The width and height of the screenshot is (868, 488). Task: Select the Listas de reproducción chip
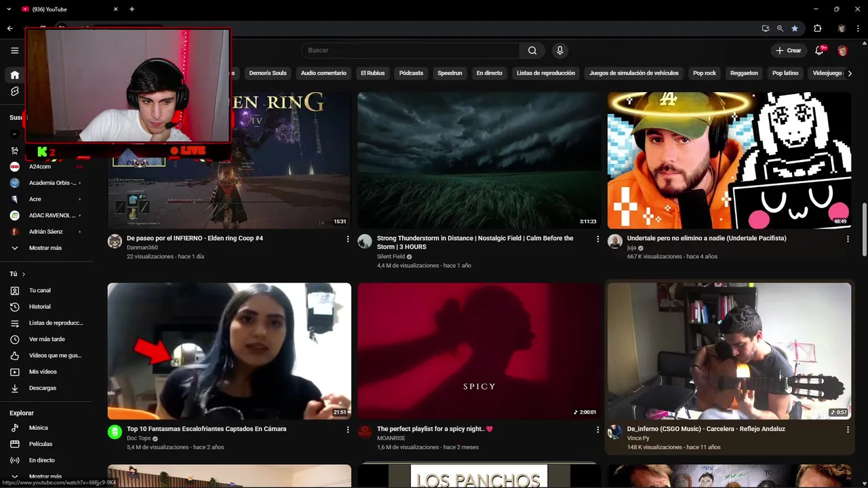(546, 73)
